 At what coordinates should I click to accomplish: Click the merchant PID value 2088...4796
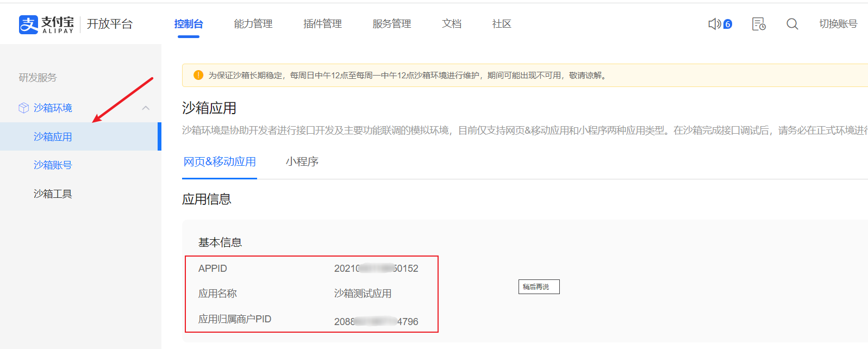point(376,321)
